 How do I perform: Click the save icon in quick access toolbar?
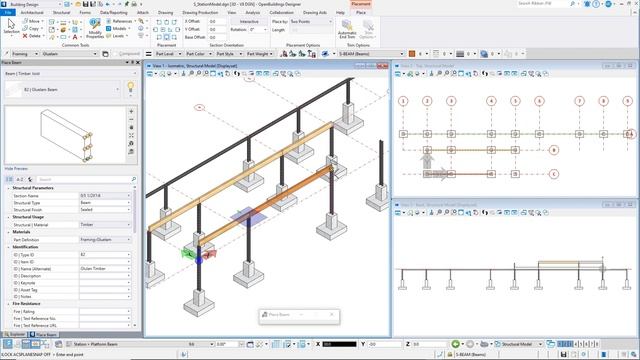click(86, 4)
